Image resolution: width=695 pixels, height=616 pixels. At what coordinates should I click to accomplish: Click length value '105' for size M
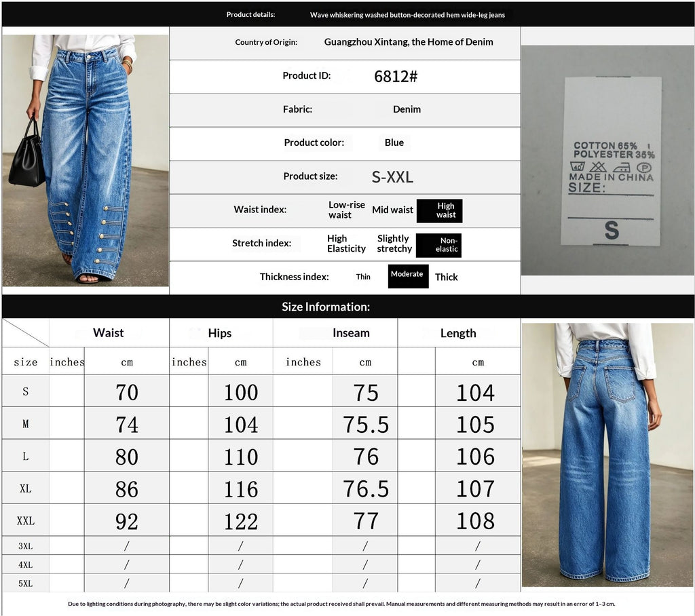click(476, 425)
